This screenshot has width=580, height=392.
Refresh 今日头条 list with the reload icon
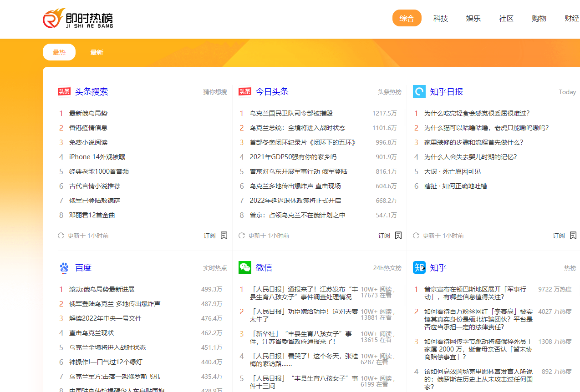click(241, 236)
